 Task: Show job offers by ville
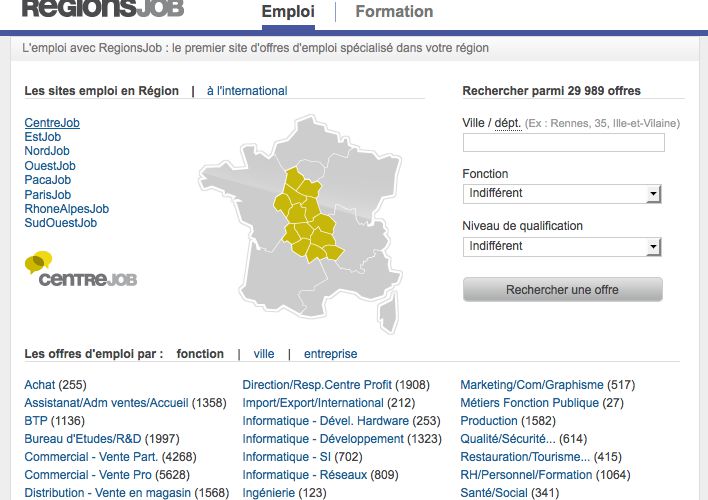point(264,354)
